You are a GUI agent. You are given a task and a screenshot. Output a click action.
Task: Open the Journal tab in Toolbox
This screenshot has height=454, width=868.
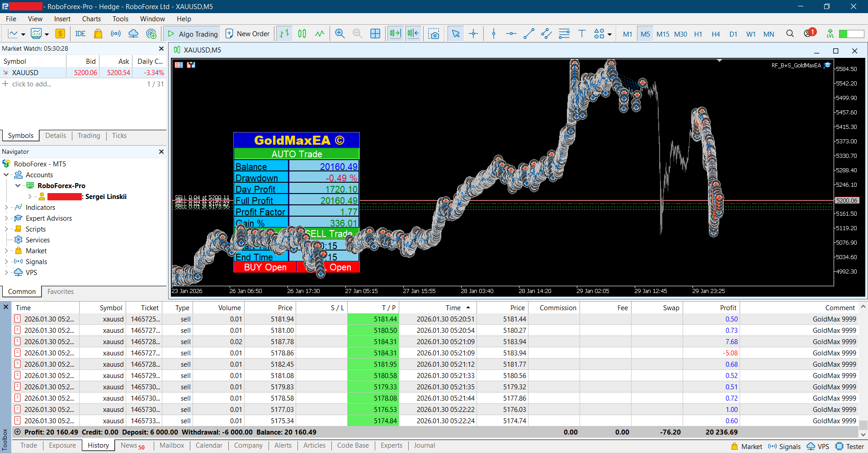pos(425,445)
